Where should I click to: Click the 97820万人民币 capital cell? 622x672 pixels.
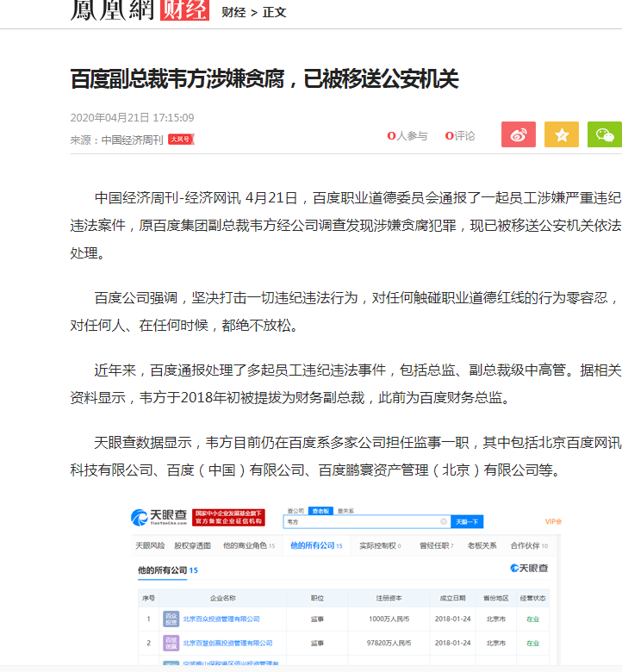click(389, 643)
